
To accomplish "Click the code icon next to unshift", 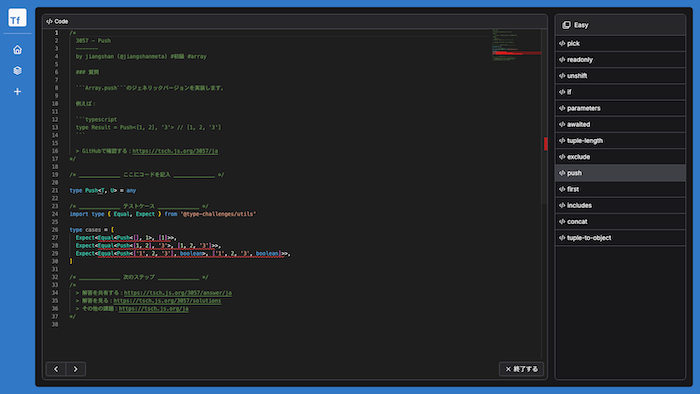I will pos(562,76).
